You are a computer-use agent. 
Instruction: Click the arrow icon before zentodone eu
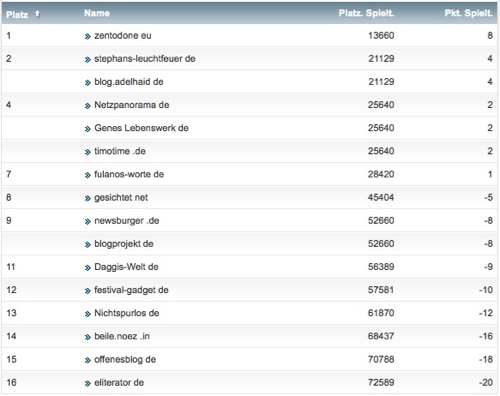click(88, 37)
